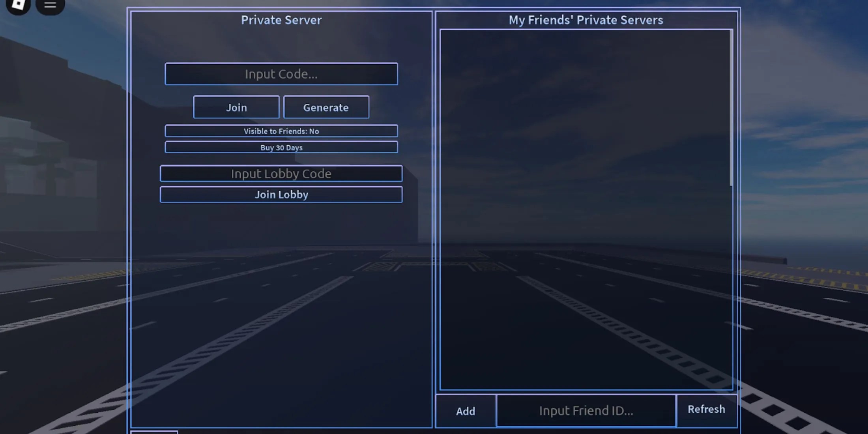868x434 pixels.
Task: Click the sky background right of panel
Action: pyautogui.click(x=805, y=118)
